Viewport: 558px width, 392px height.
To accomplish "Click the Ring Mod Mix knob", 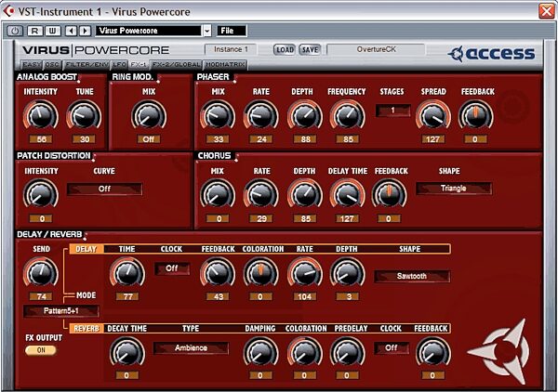I will [149, 115].
